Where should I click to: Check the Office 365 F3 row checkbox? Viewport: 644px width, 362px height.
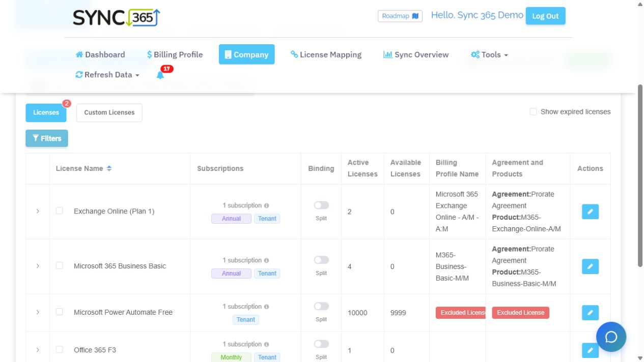(x=60, y=349)
